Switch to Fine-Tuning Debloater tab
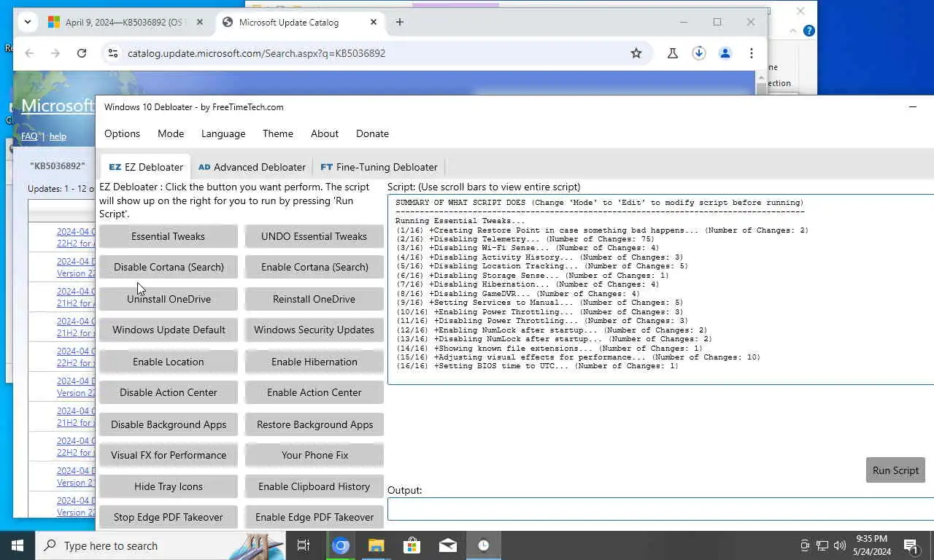934x560 pixels. (379, 167)
